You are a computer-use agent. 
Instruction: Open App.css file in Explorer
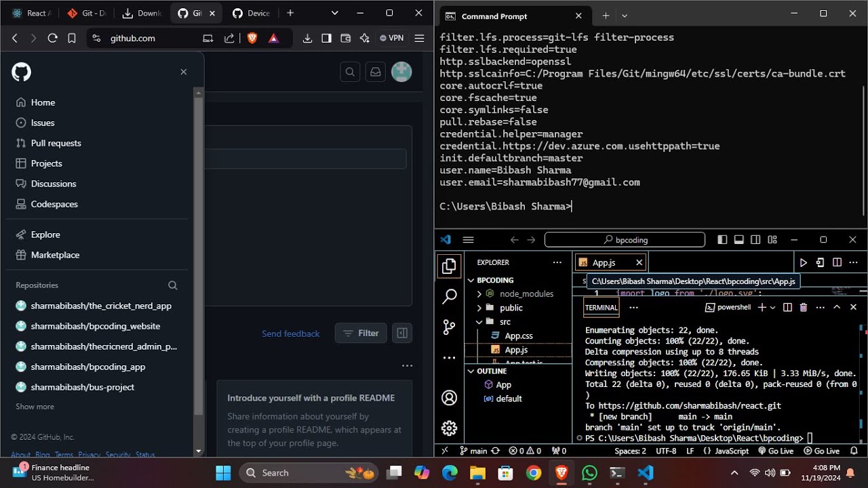click(x=518, y=335)
